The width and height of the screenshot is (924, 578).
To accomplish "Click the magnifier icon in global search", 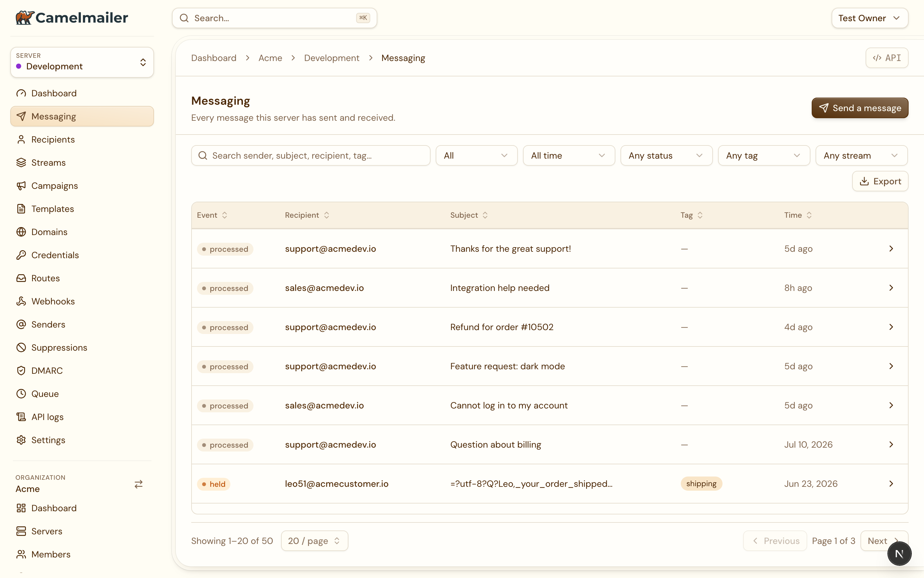I will click(x=184, y=18).
